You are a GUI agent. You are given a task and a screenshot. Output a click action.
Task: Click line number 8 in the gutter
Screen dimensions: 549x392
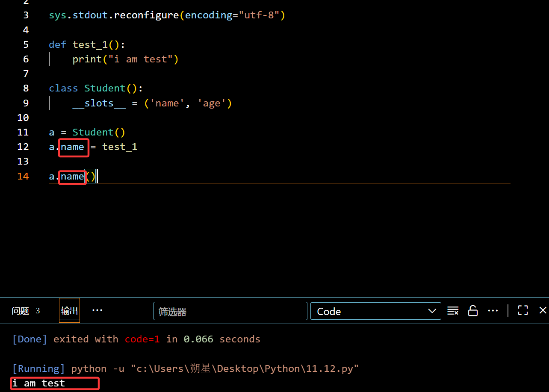[x=26, y=88]
